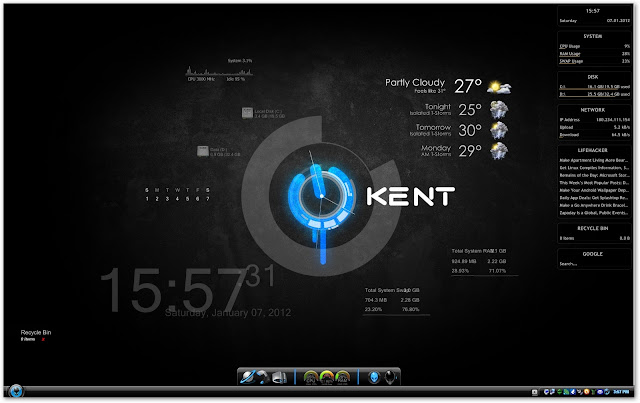Click the CPU Usage row in SYSTEM panel

pos(594,46)
